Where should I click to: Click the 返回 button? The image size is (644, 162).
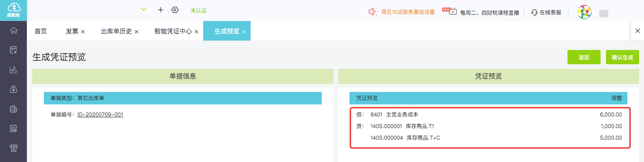click(x=584, y=57)
